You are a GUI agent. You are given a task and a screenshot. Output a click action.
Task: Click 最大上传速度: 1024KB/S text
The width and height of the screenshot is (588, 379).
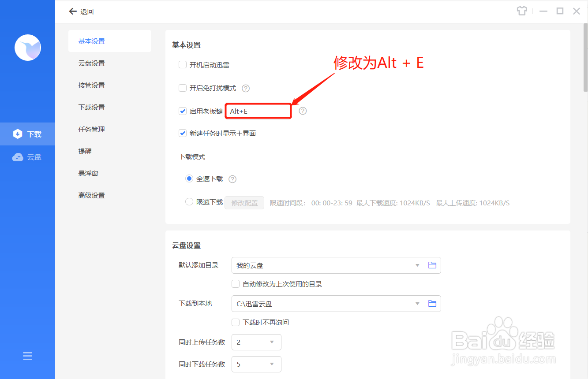pyautogui.click(x=473, y=203)
